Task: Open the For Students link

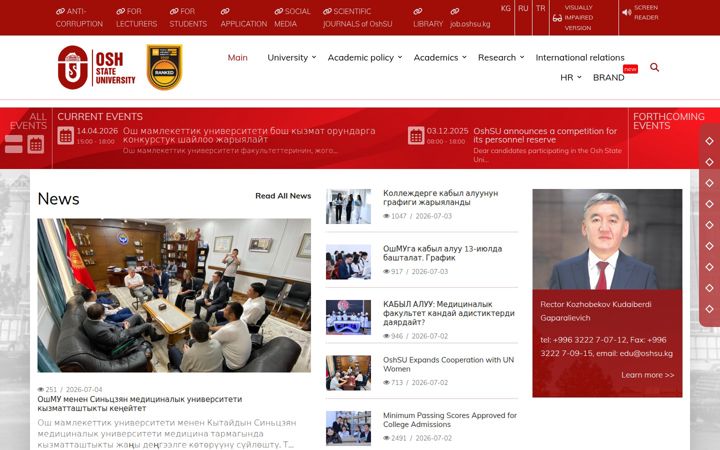Action: point(188,17)
